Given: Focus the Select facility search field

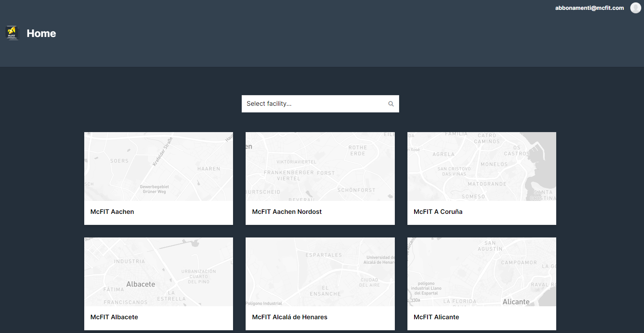Looking at the screenshot, I should 320,104.
